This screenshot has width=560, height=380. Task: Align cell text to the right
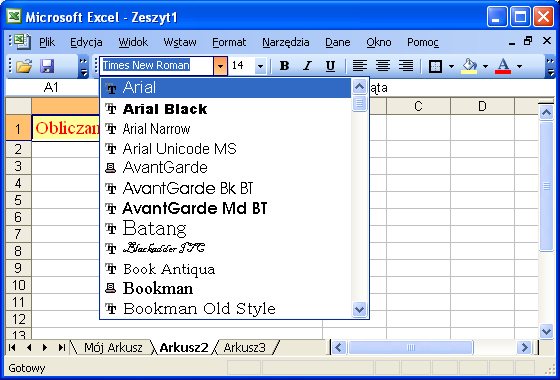tap(406, 66)
